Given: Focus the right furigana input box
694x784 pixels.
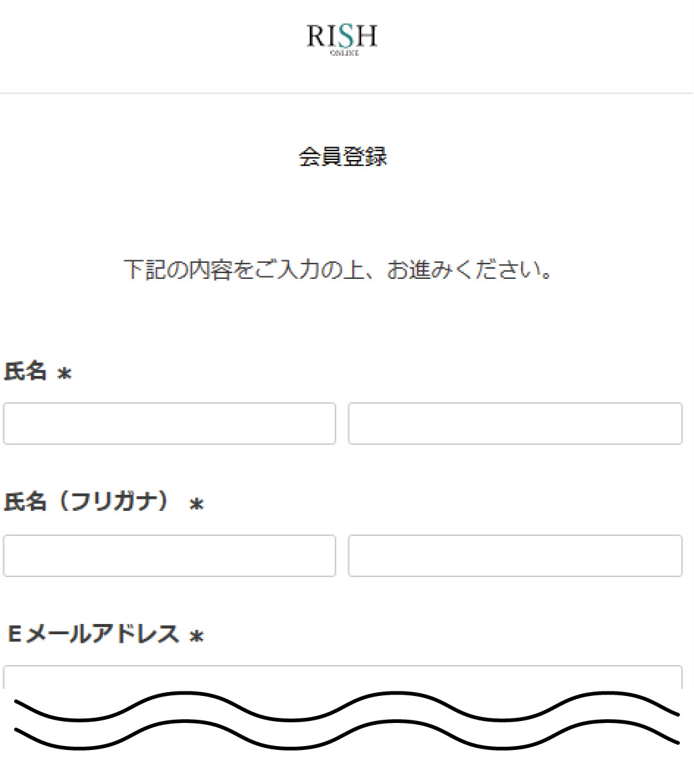Looking at the screenshot, I should (x=514, y=557).
